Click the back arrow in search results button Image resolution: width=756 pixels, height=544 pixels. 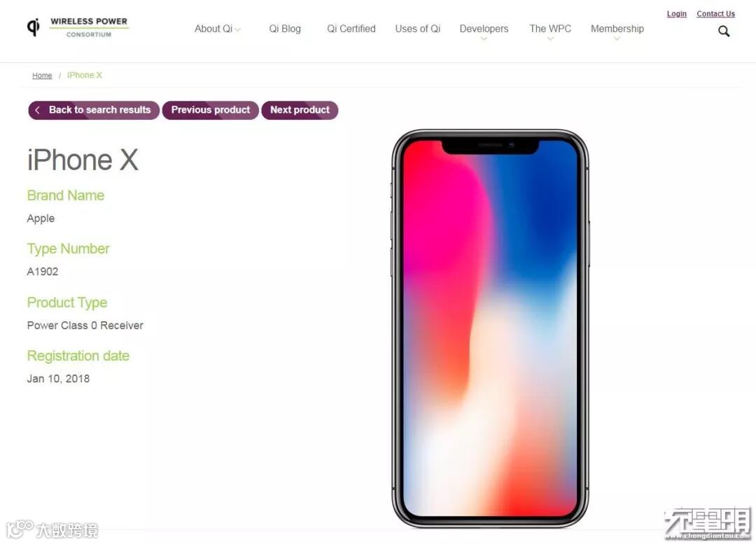click(38, 110)
